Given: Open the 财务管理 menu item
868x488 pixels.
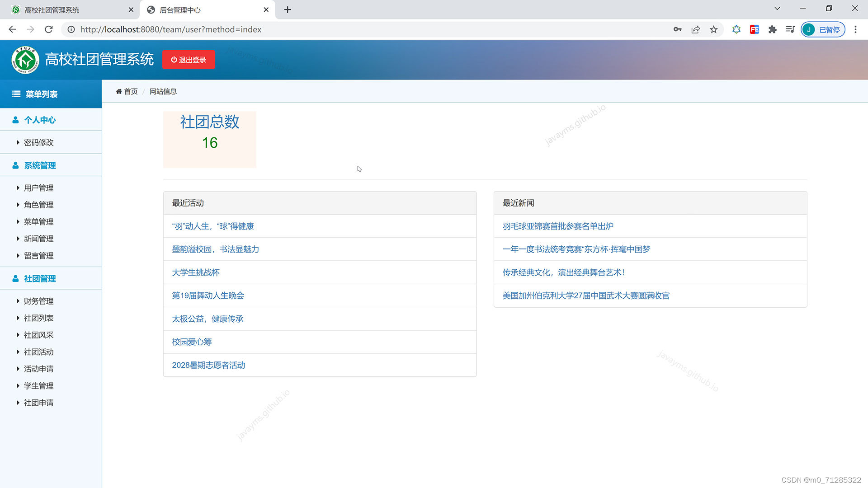Looking at the screenshot, I should pyautogui.click(x=38, y=301).
